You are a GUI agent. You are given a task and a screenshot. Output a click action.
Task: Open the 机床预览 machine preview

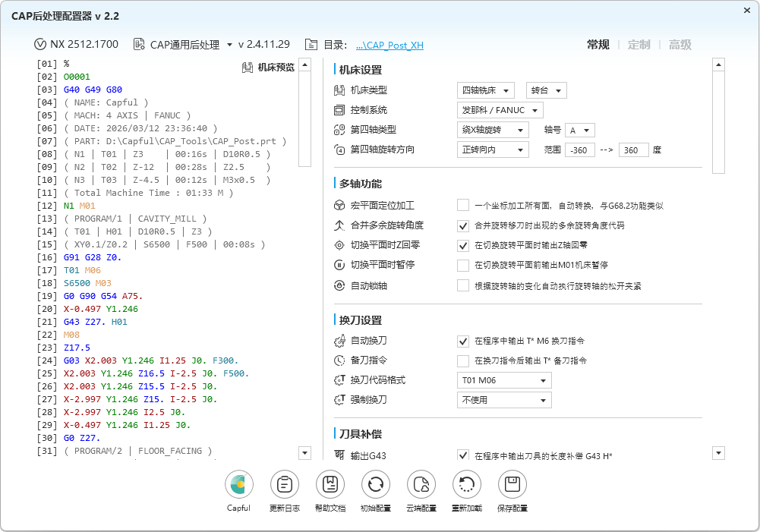click(x=268, y=68)
